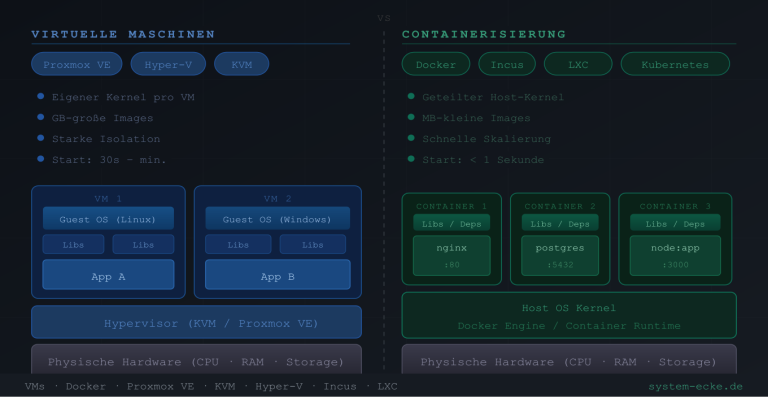Select the Docker pill tag
Viewport: 768px width, 407px height.
click(435, 64)
